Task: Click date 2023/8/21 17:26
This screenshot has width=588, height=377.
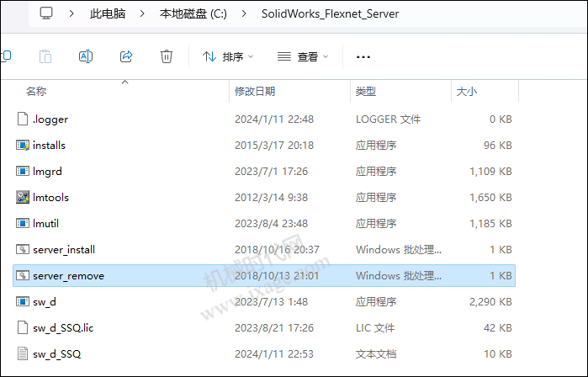Action: tap(274, 328)
